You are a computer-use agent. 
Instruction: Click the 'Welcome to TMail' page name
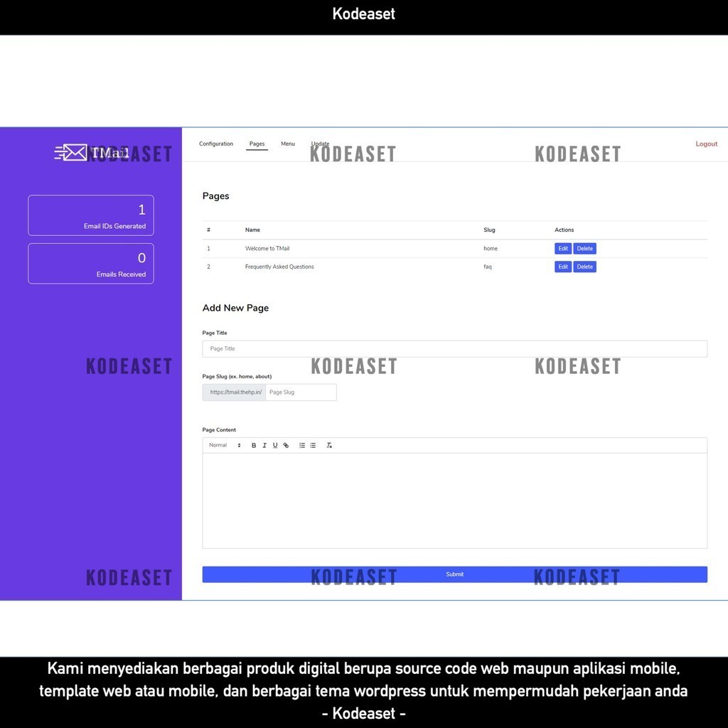(267, 248)
